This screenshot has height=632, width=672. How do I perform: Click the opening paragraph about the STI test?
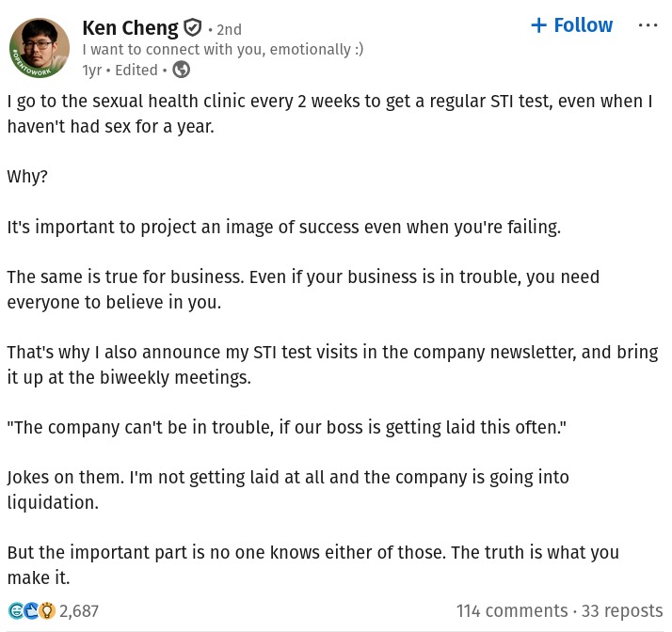[329, 113]
